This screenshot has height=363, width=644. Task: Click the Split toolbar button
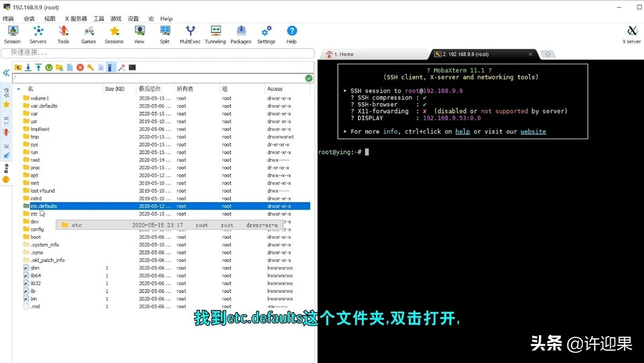[x=165, y=34]
